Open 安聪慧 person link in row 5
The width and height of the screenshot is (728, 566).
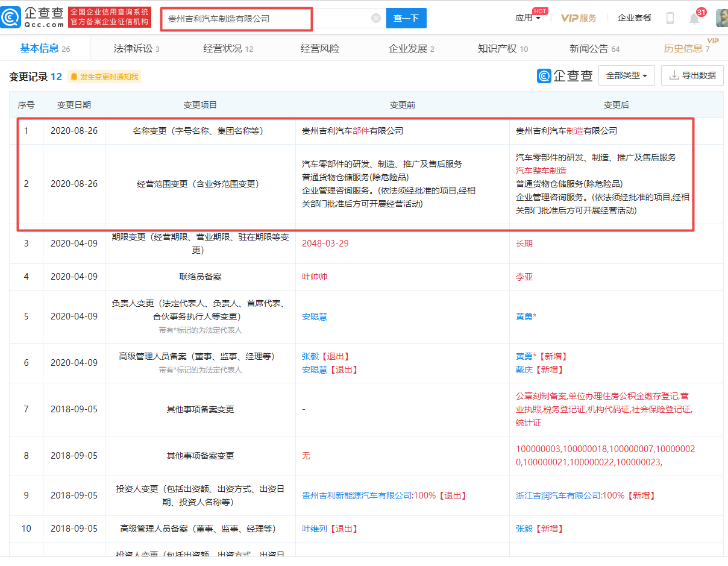315,316
